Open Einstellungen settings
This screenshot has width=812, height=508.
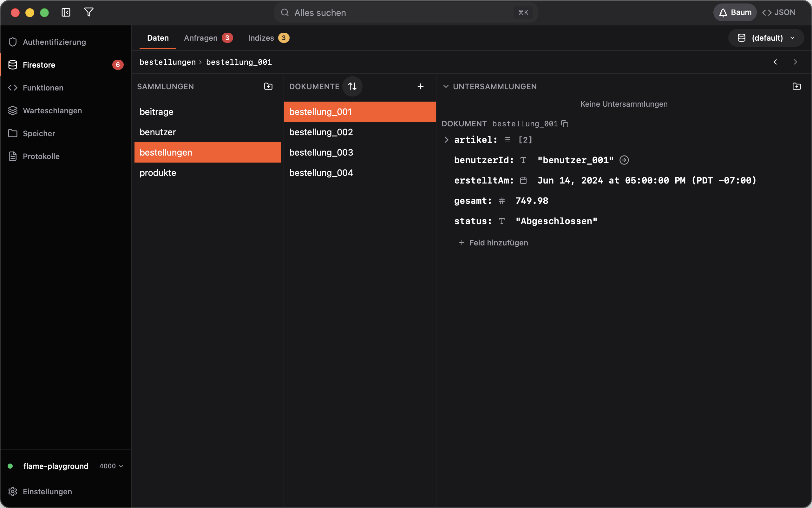tap(66, 491)
